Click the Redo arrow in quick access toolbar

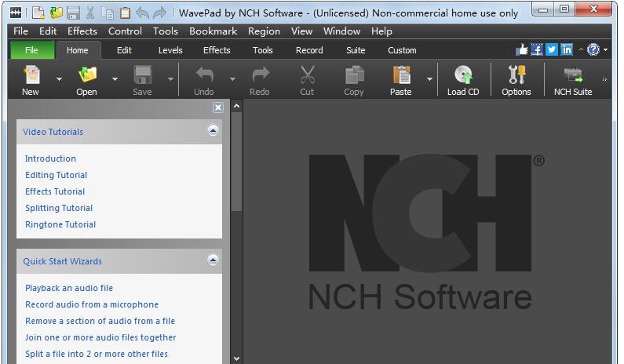tap(159, 13)
